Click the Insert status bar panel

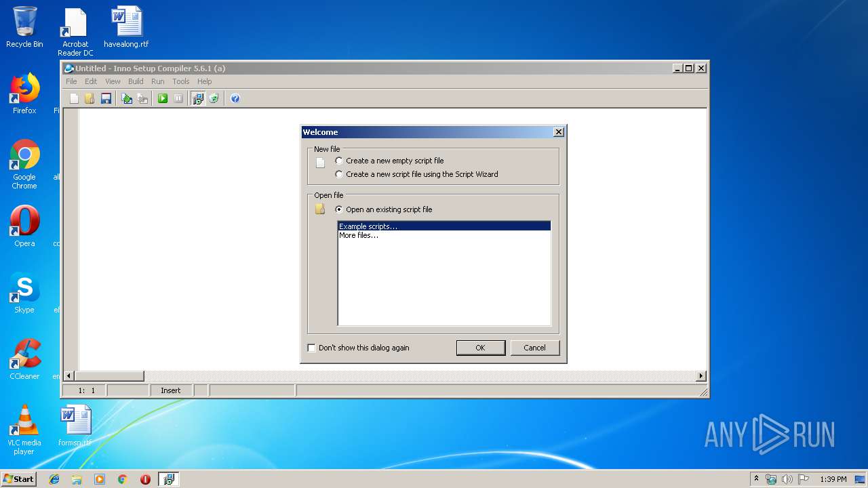coord(171,390)
